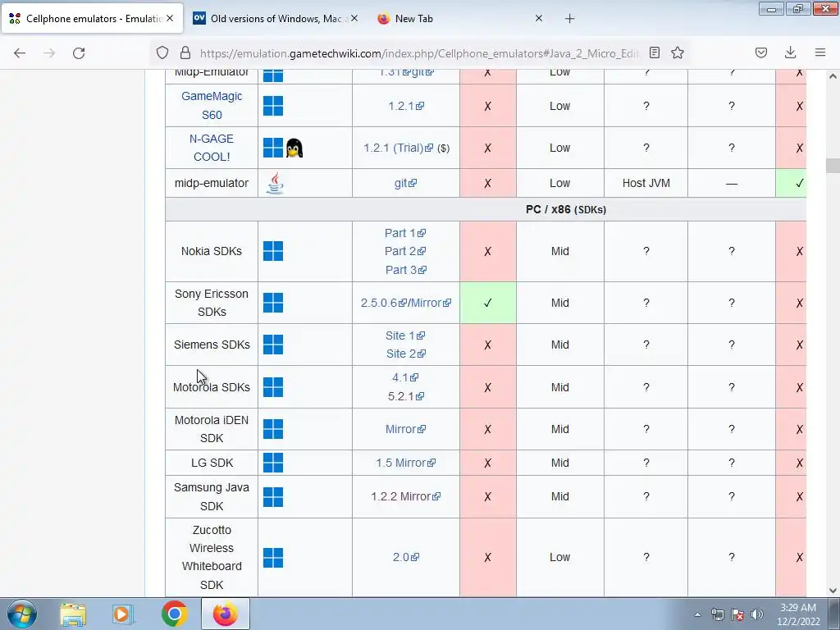
Task: Open Motorola SDKs 4.1 link
Action: click(x=405, y=377)
